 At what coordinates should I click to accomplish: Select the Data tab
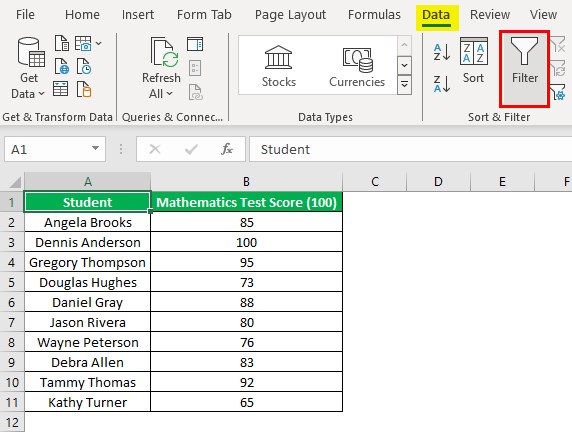[436, 15]
